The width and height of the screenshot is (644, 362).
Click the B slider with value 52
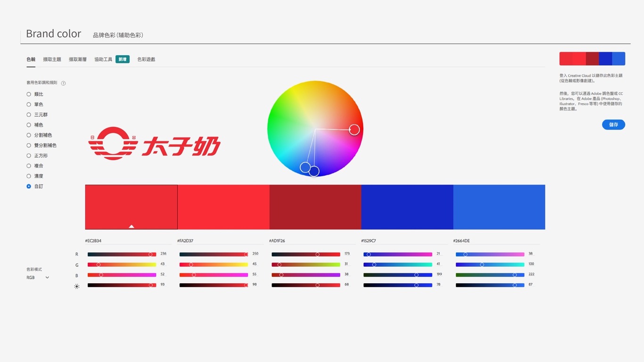click(x=122, y=275)
